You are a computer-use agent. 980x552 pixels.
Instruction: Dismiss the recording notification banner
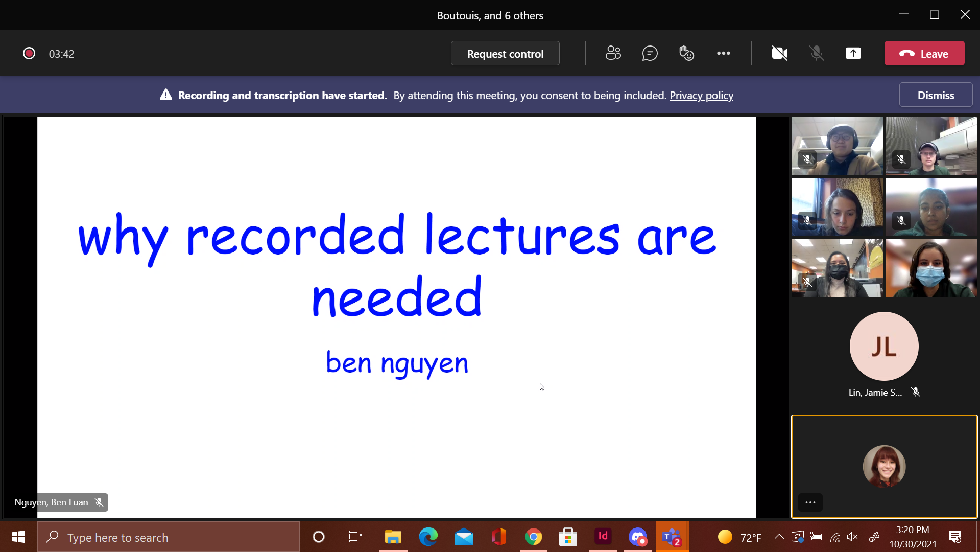point(936,95)
